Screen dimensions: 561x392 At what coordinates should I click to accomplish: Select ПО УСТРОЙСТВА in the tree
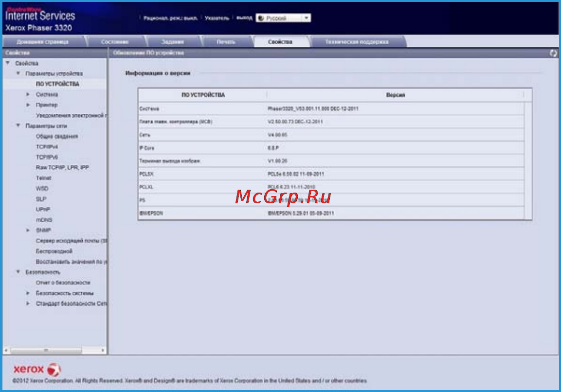(x=57, y=84)
